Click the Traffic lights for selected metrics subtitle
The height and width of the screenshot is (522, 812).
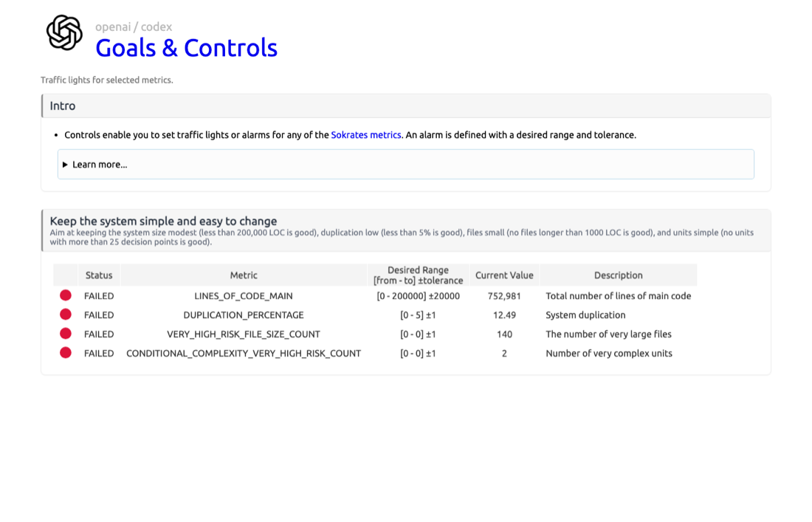click(x=107, y=80)
